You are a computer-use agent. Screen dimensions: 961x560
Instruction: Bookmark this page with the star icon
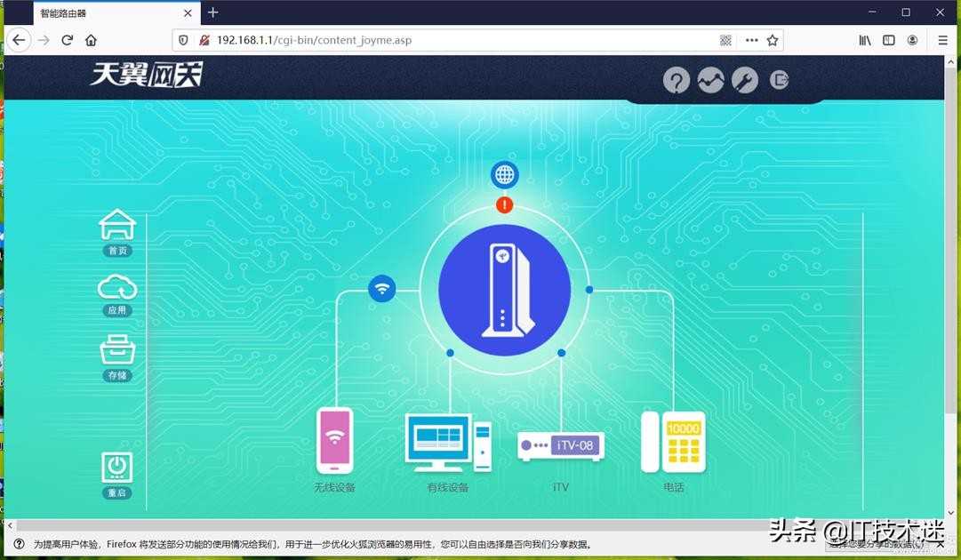click(x=773, y=40)
